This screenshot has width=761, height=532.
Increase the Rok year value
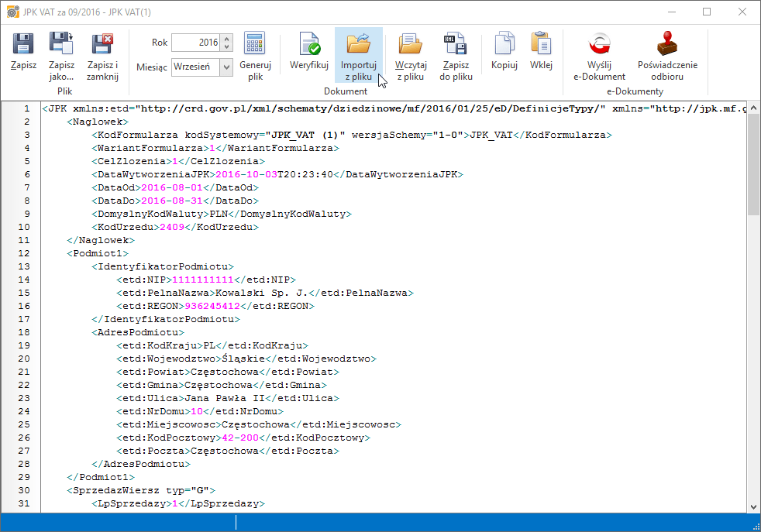[x=226, y=39]
